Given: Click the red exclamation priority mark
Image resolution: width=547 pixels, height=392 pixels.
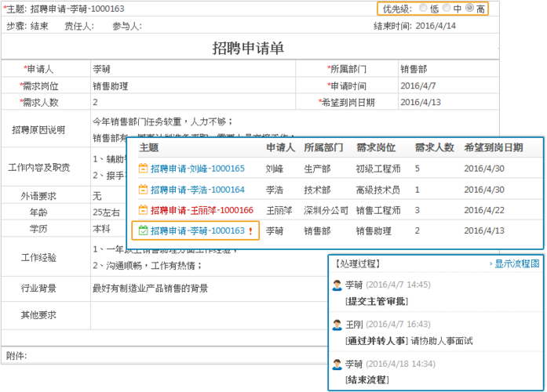Looking at the screenshot, I should pyautogui.click(x=250, y=231).
